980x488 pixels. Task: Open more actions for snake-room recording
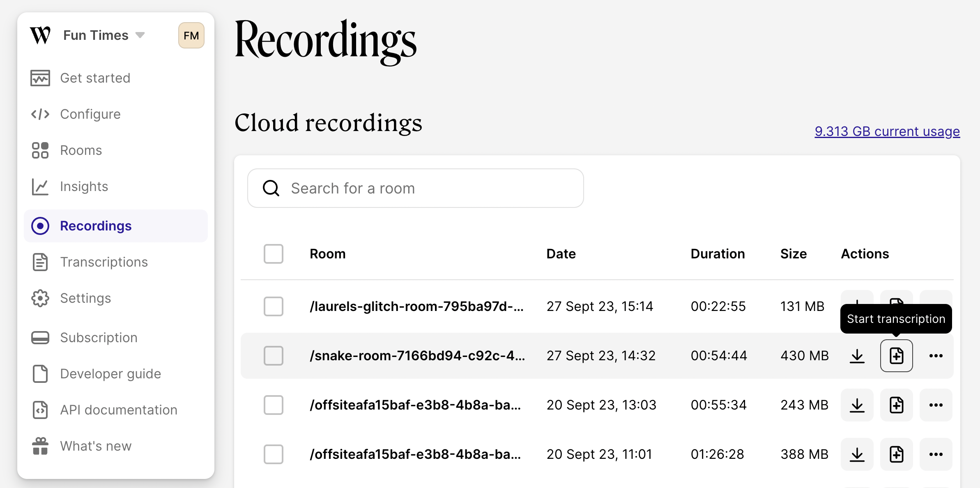point(936,356)
